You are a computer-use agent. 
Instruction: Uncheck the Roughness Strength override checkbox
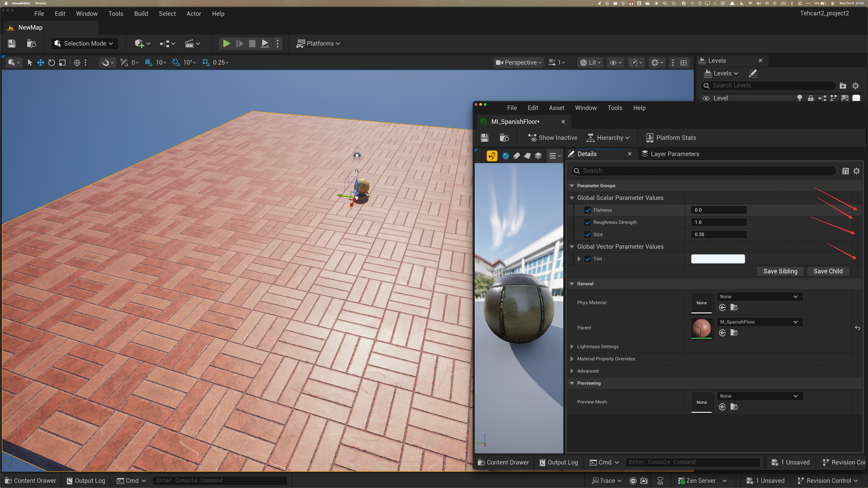(x=588, y=222)
